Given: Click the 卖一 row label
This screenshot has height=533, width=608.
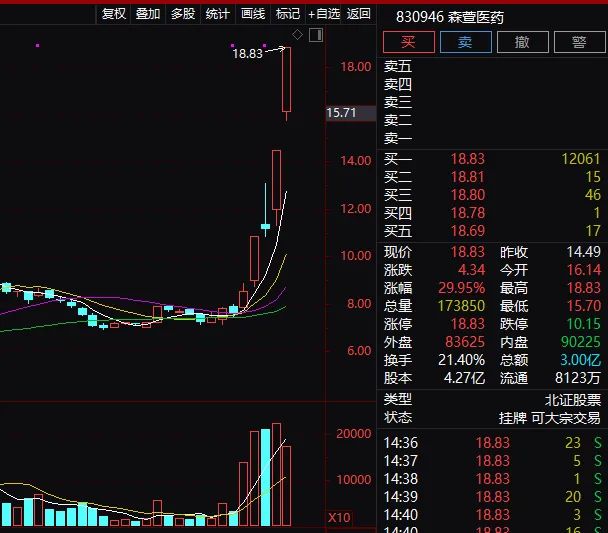Looking at the screenshot, I should [x=398, y=138].
